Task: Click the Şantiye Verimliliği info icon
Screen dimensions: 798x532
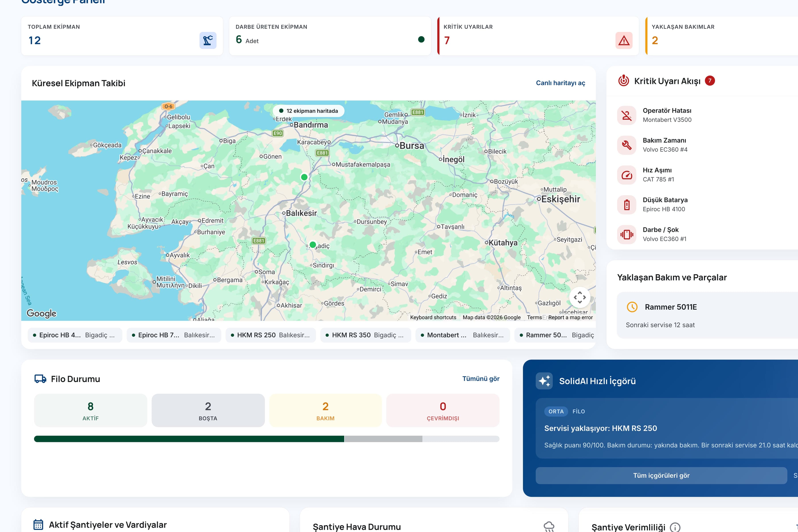Action: click(x=675, y=527)
